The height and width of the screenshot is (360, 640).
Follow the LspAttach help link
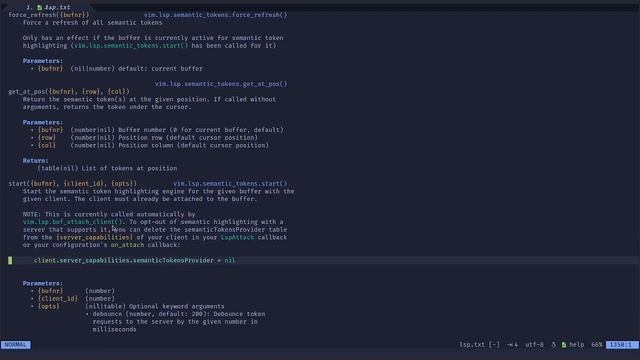pyautogui.click(x=237, y=238)
